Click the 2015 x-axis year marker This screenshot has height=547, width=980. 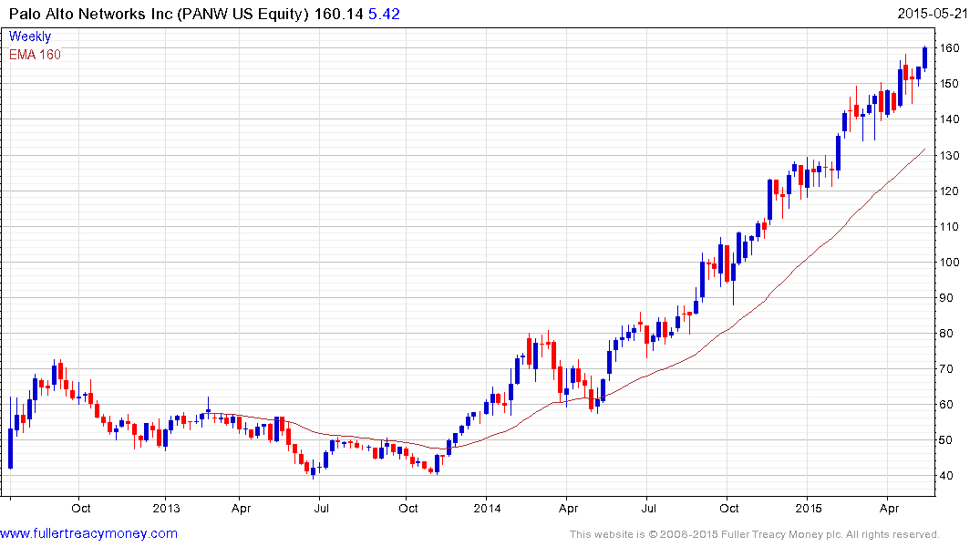pyautogui.click(x=808, y=507)
